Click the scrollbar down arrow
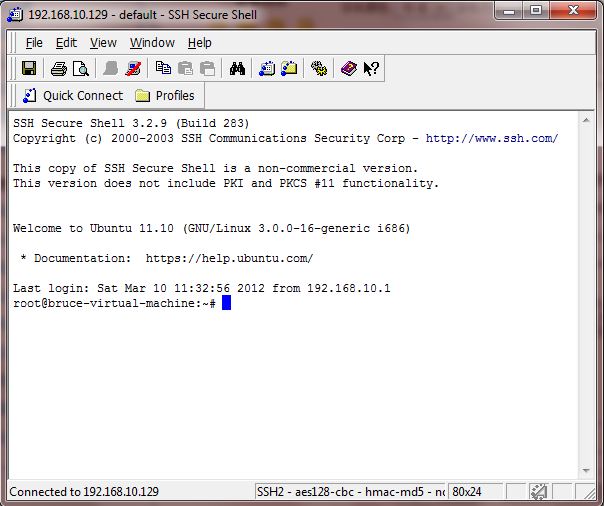Screen dimensions: 604x506 click(x=586, y=471)
